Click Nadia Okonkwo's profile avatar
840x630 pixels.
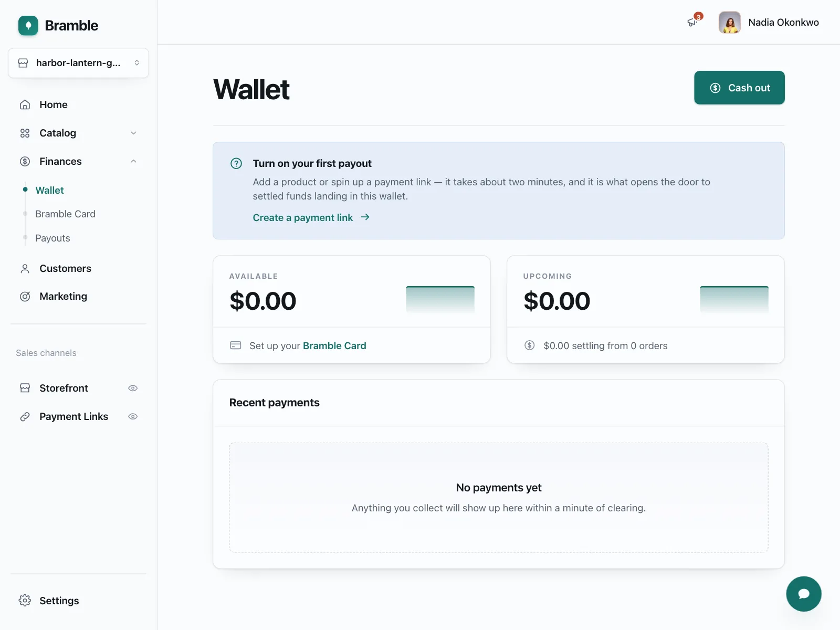pos(729,22)
